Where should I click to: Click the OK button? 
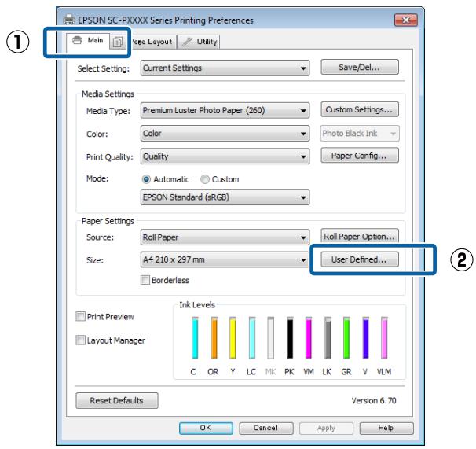[x=206, y=428]
